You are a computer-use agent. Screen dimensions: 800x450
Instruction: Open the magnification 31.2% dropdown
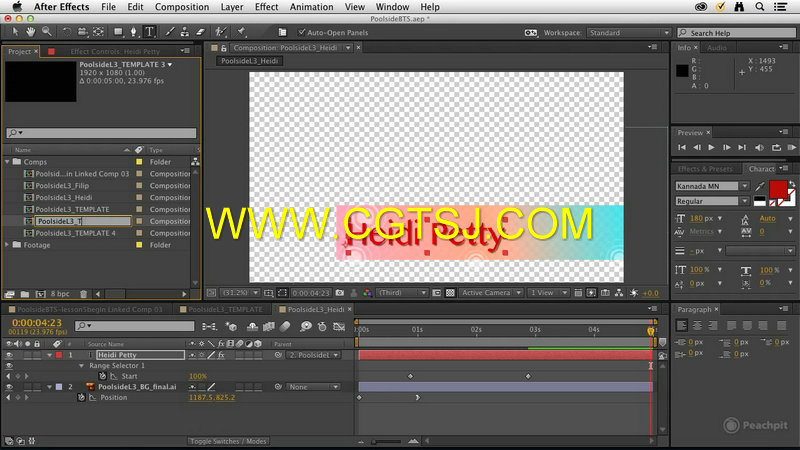pos(241,293)
